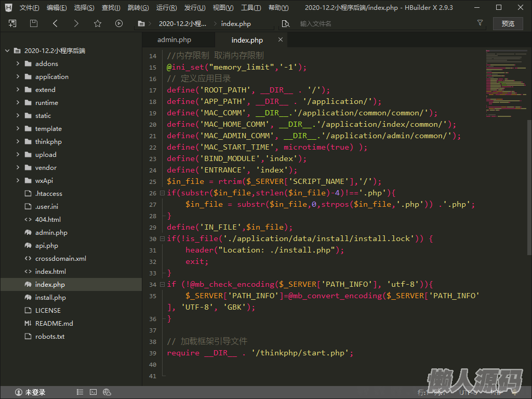Expand the thinkphp folder
This screenshot has height=399, width=532.
click(x=18, y=142)
